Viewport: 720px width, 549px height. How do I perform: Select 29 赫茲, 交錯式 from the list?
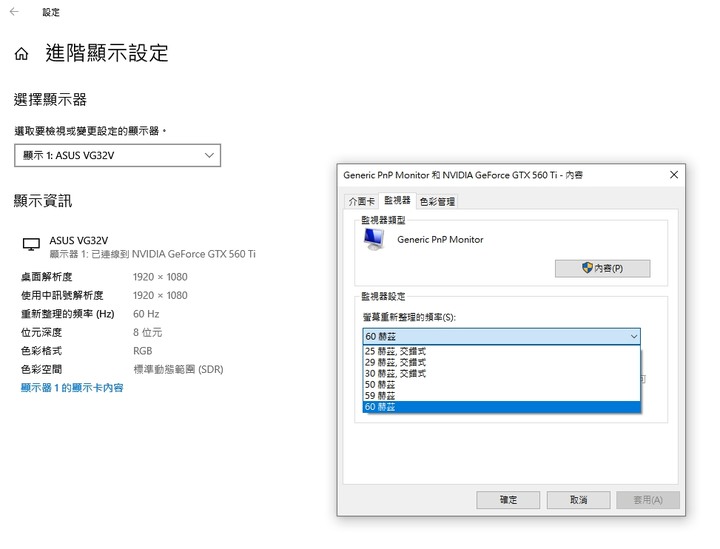click(501, 363)
